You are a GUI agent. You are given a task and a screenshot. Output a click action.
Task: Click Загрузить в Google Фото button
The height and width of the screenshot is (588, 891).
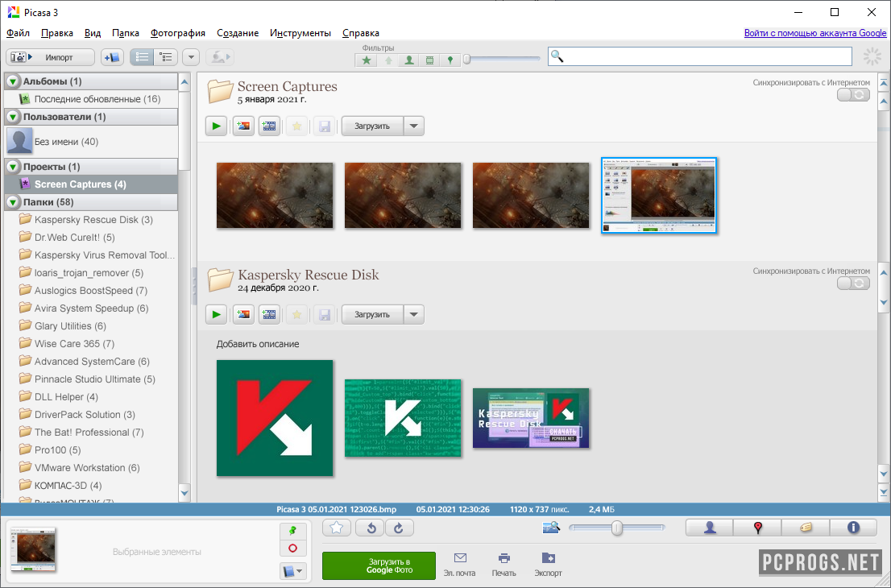(x=379, y=565)
